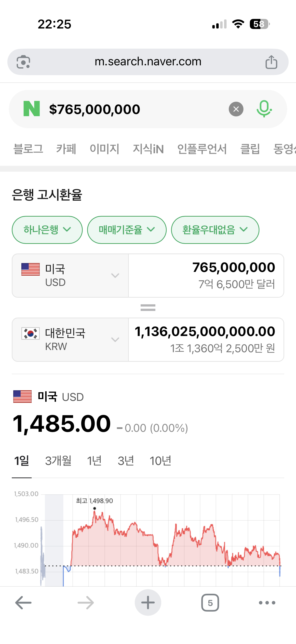
Task: Start voice search with microphone icon
Action: pyautogui.click(x=264, y=109)
